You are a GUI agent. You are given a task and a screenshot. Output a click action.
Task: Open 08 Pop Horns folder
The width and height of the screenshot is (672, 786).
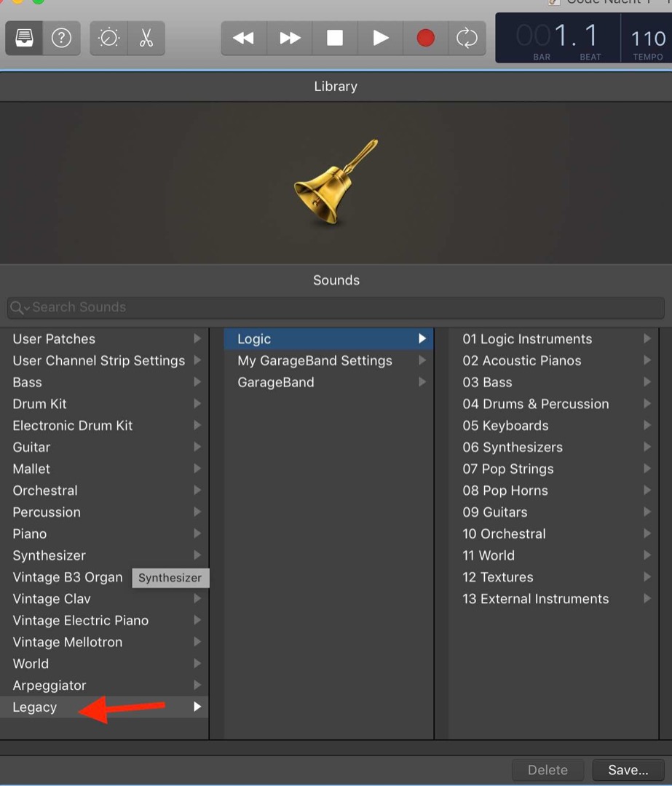tap(553, 491)
